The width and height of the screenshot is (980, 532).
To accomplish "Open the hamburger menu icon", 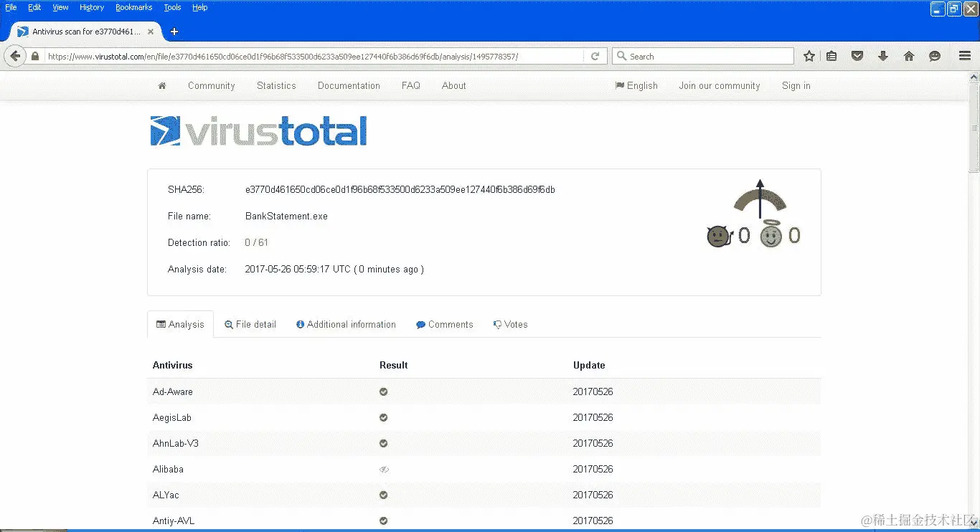I will click(x=966, y=57).
